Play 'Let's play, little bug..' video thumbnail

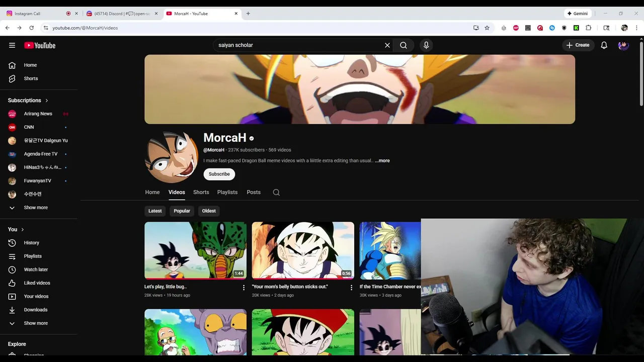click(x=196, y=250)
